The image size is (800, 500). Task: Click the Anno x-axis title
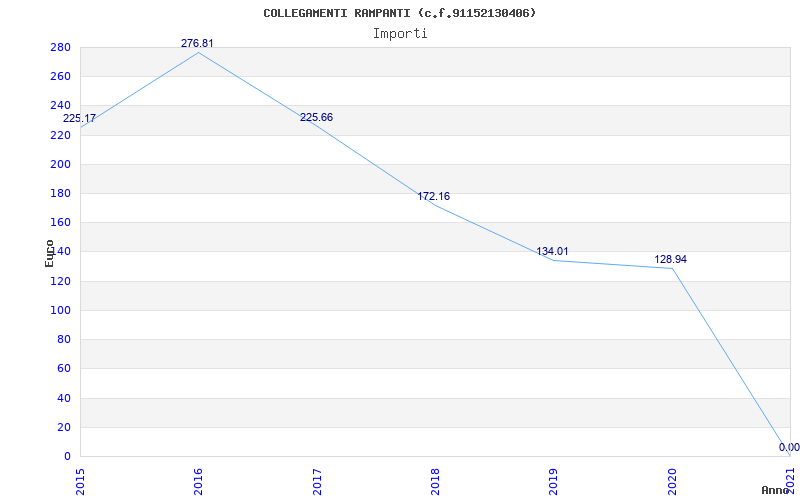(776, 490)
